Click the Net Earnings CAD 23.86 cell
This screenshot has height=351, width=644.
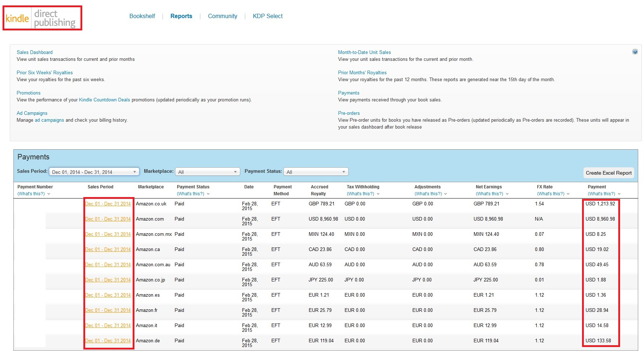click(485, 249)
